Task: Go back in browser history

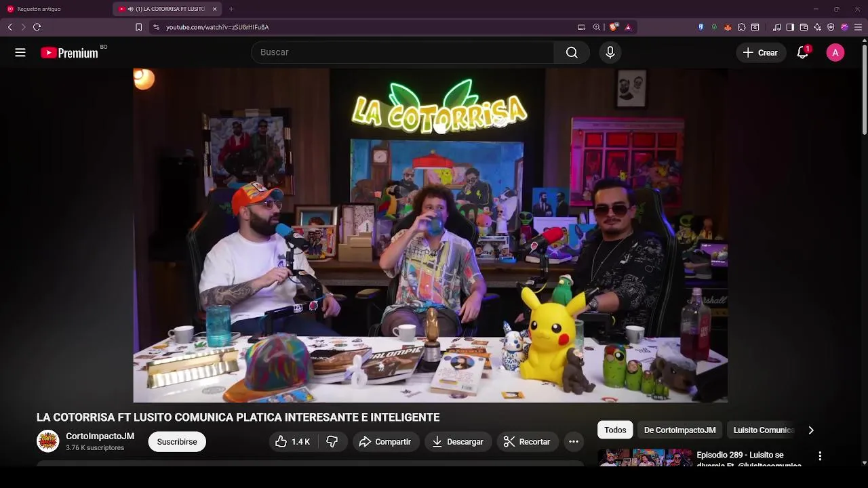Action: [10, 27]
